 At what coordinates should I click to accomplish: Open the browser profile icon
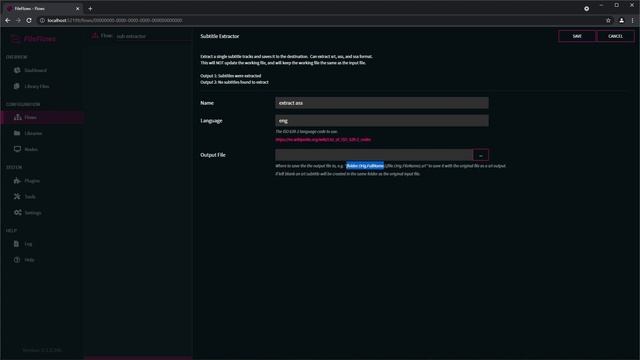(x=622, y=20)
